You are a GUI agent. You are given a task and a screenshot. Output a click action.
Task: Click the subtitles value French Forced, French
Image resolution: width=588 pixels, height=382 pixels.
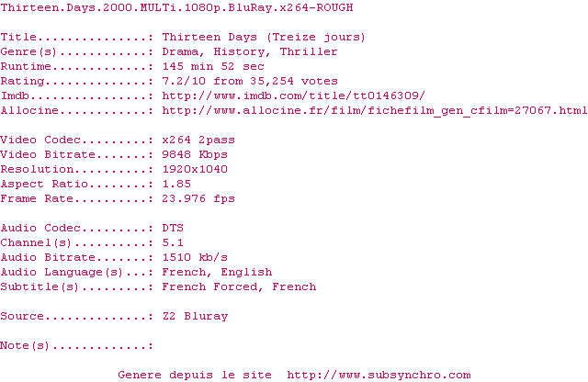239,286
